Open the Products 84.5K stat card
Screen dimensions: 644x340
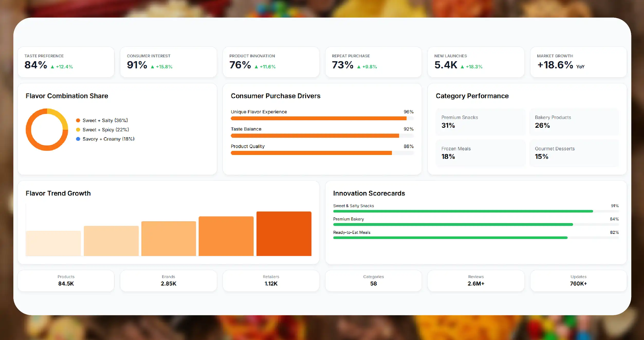point(66,281)
